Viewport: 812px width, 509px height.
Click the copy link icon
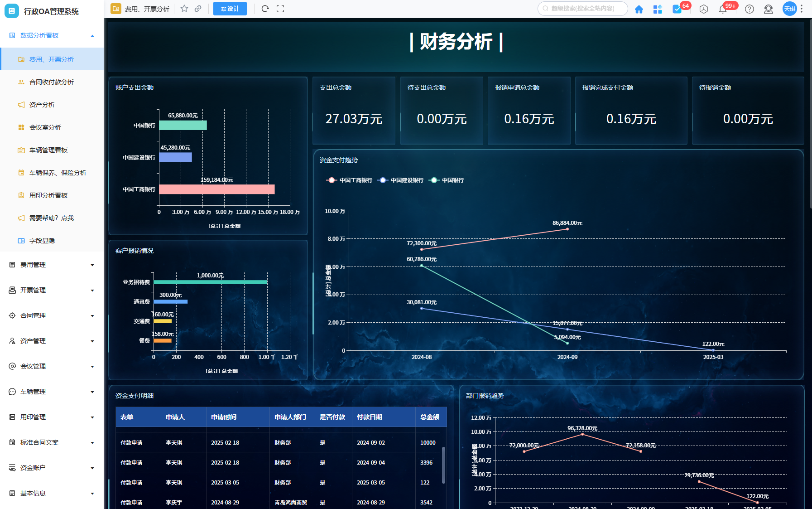(198, 9)
